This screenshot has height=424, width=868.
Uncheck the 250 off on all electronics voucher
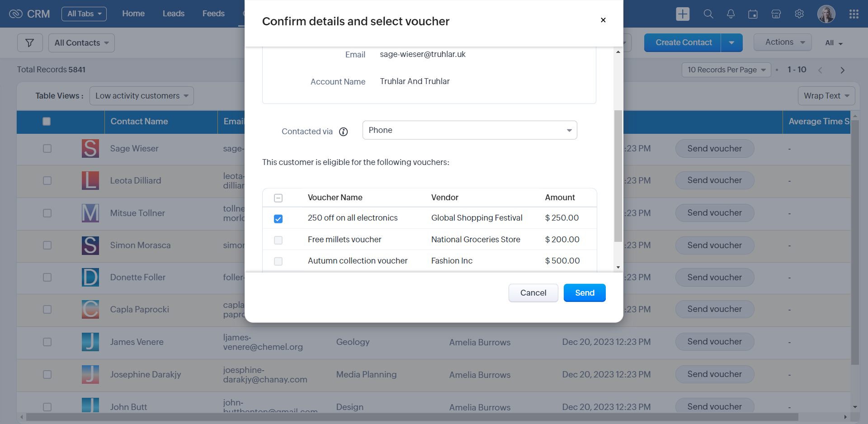tap(278, 219)
